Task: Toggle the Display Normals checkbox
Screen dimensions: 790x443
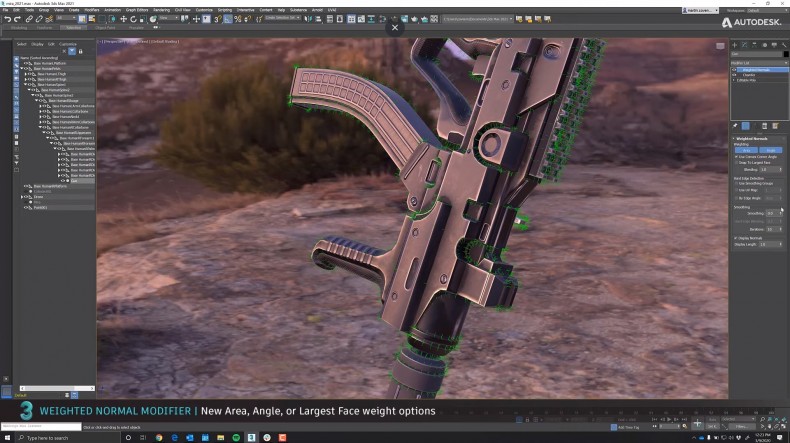Action: tap(736, 238)
